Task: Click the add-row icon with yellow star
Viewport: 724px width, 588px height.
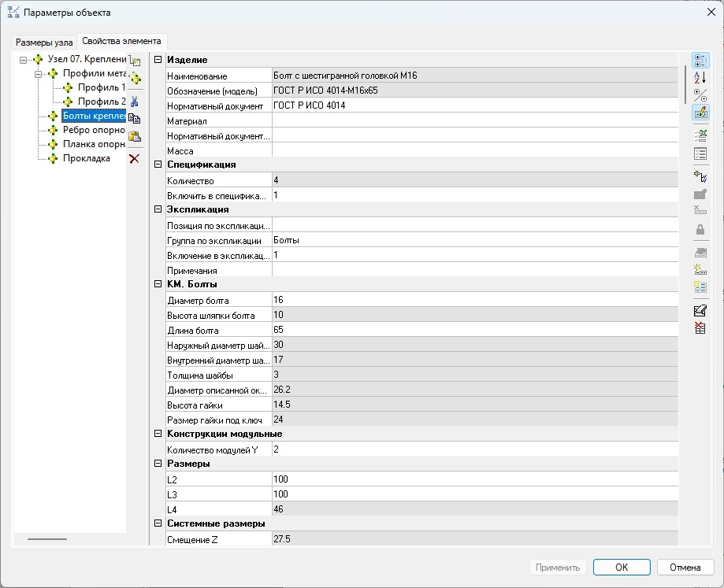Action: pyautogui.click(x=700, y=270)
